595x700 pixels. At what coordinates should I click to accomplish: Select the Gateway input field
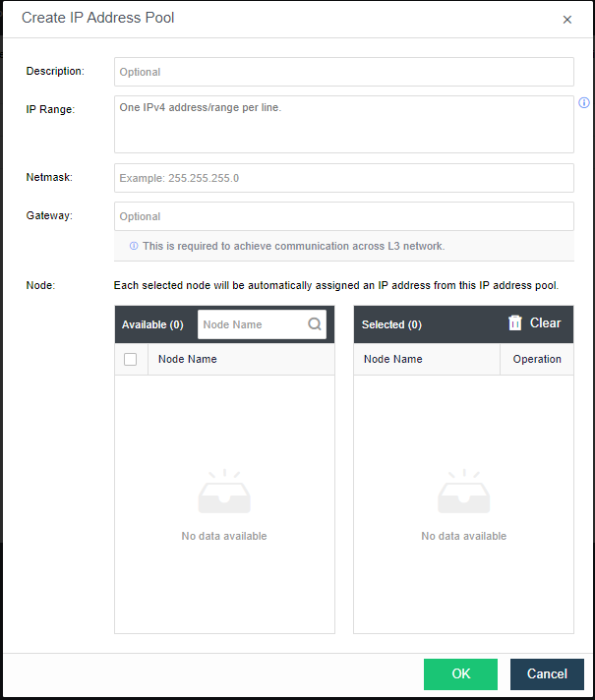click(343, 216)
